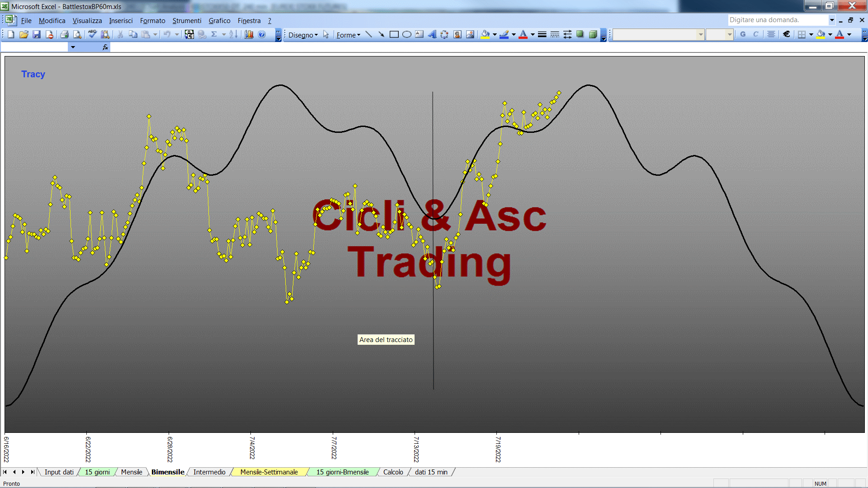The width and height of the screenshot is (868, 488).
Task: Open the Inserisci menu
Action: click(x=121, y=20)
